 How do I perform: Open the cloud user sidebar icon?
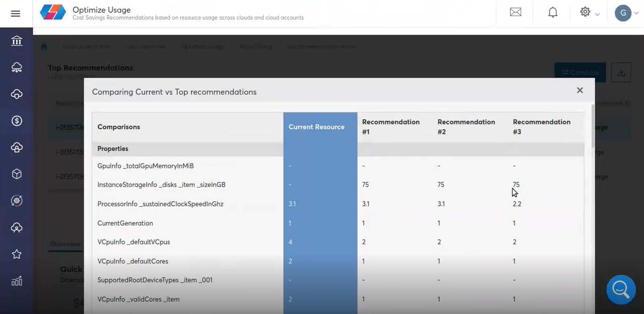[17, 227]
